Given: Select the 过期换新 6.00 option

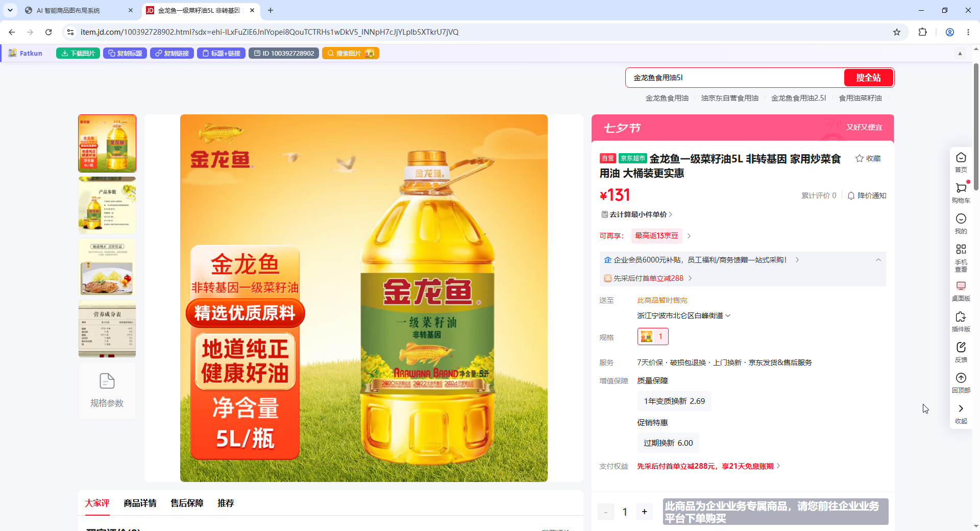Looking at the screenshot, I should click(x=668, y=443).
